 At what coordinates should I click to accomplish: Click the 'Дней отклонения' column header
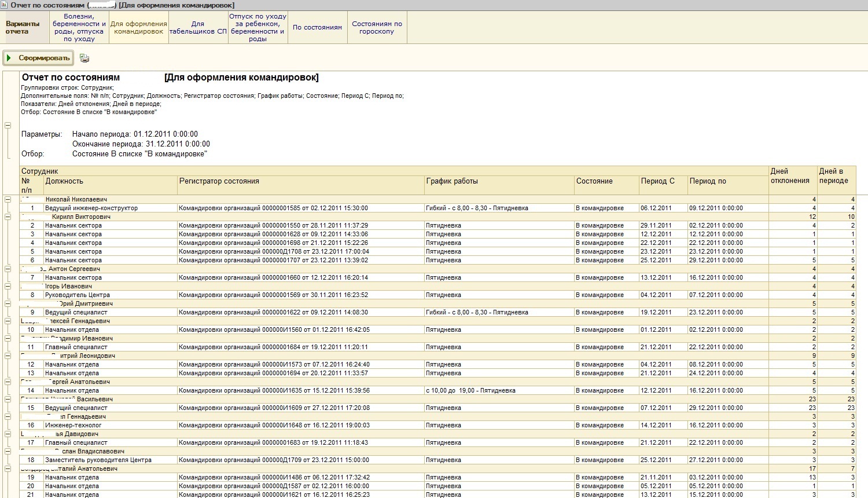[793, 181]
